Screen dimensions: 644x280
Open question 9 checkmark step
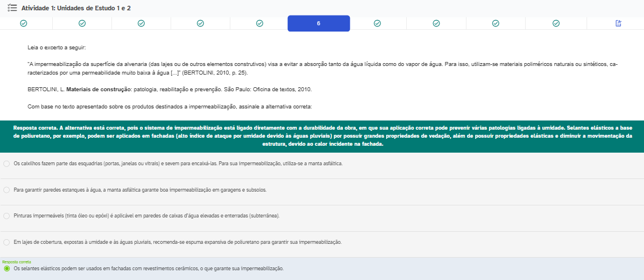click(x=496, y=24)
